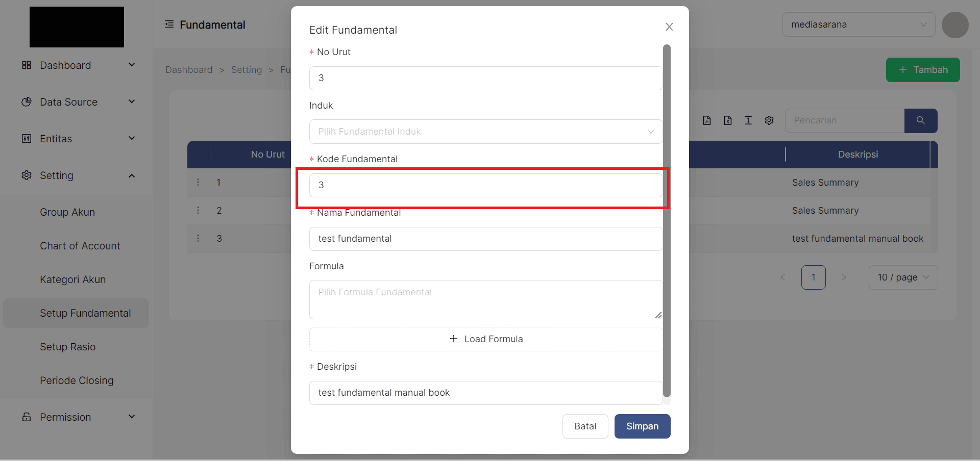The height and width of the screenshot is (461, 980).
Task: Change the 10 / page size selector
Action: tap(903, 277)
